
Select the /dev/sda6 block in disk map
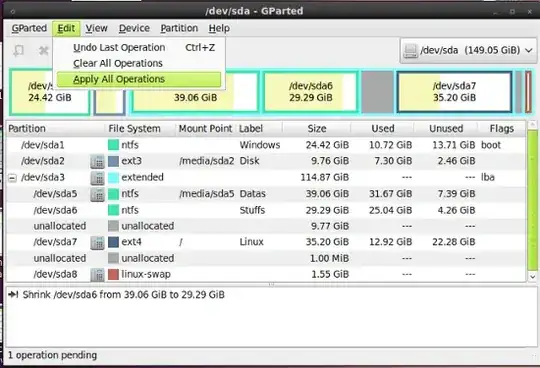(x=311, y=92)
